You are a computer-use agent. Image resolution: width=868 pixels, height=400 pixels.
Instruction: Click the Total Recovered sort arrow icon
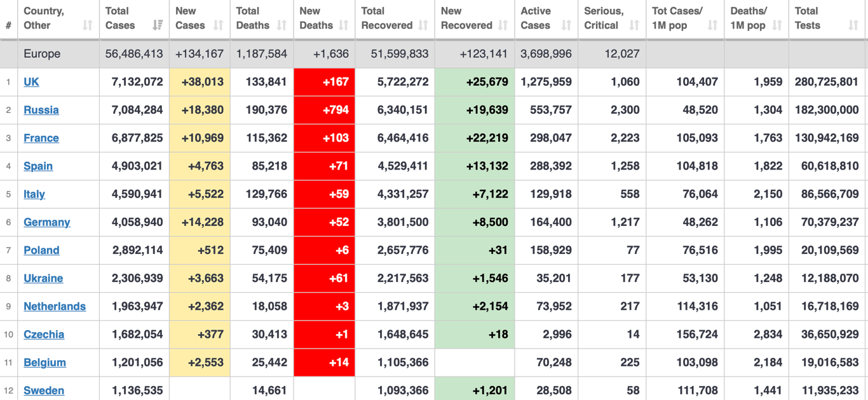point(424,25)
